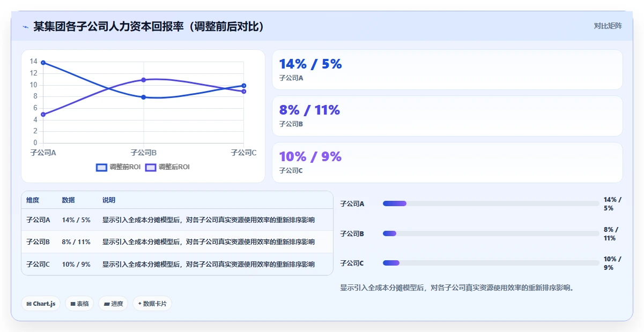Click the 子公司C x-axis label on chart

click(243, 153)
